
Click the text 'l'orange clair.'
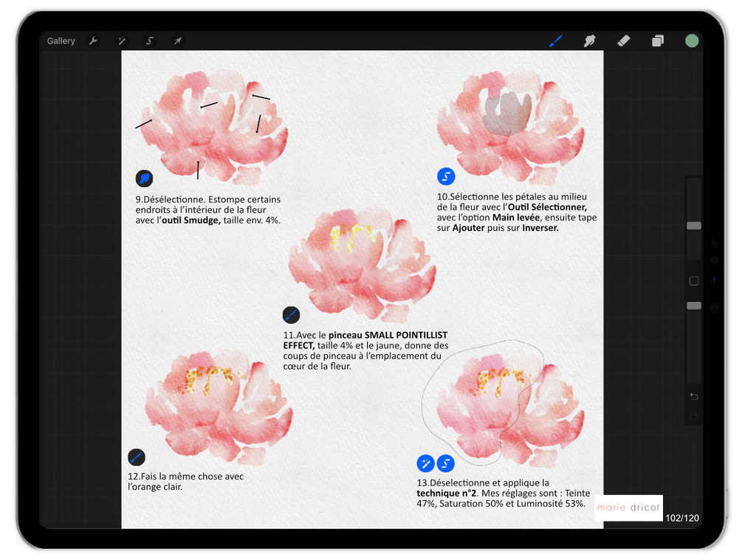(x=155, y=487)
